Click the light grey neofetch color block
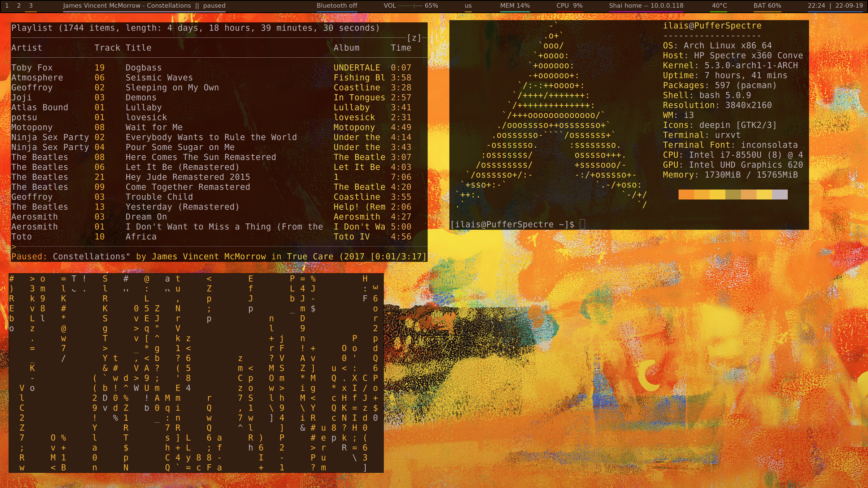868x488 pixels. click(x=780, y=194)
